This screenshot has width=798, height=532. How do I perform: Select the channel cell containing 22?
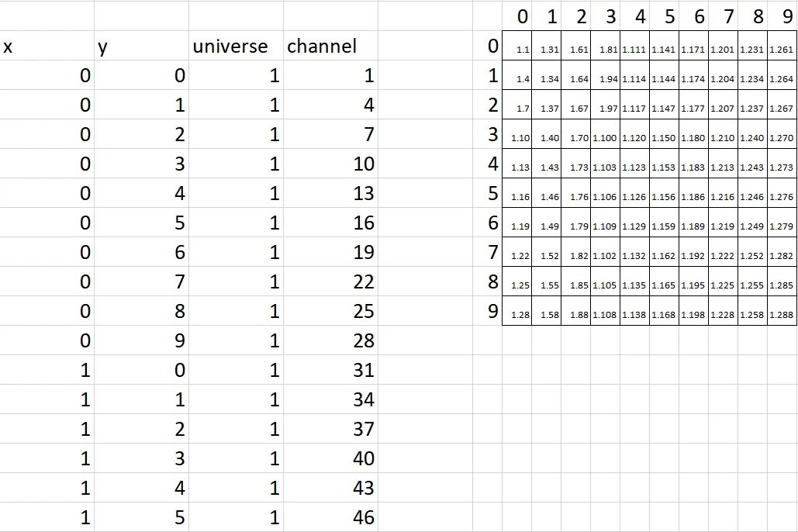(x=330, y=282)
